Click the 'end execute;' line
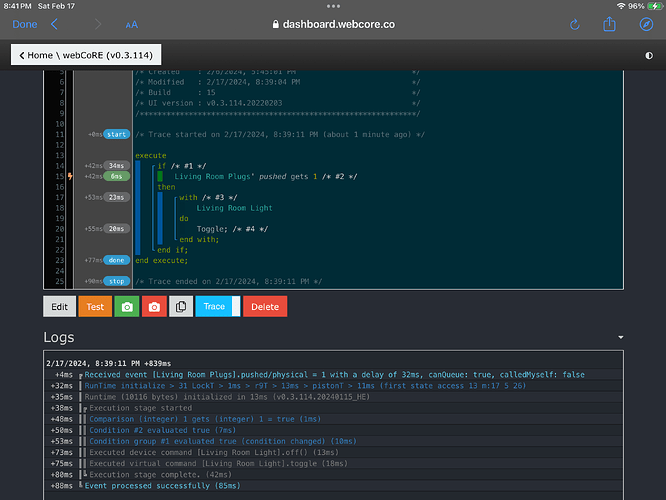 (161, 260)
